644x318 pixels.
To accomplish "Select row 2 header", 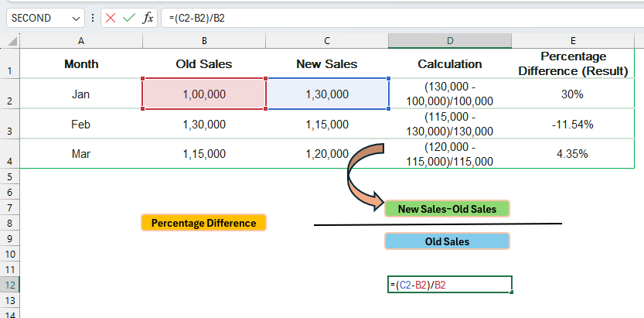I will (x=10, y=94).
